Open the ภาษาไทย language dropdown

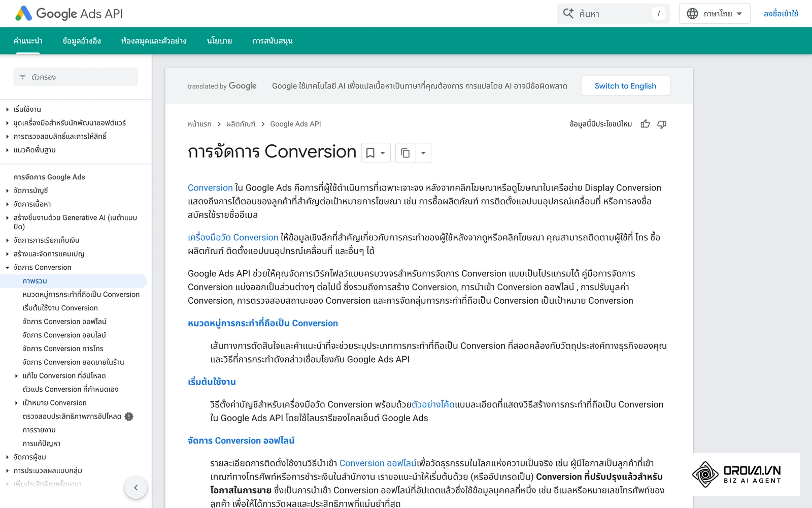click(715, 14)
